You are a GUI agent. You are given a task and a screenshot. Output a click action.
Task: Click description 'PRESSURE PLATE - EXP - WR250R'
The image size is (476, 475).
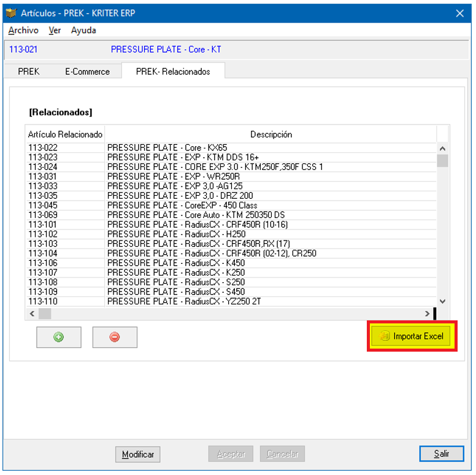[174, 177]
